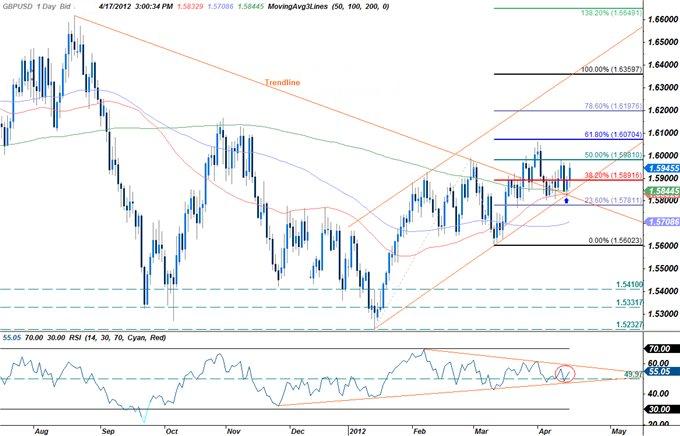The height and width of the screenshot is (436, 680).
Task: Click the Feb label on the time axis
Action: (x=419, y=431)
